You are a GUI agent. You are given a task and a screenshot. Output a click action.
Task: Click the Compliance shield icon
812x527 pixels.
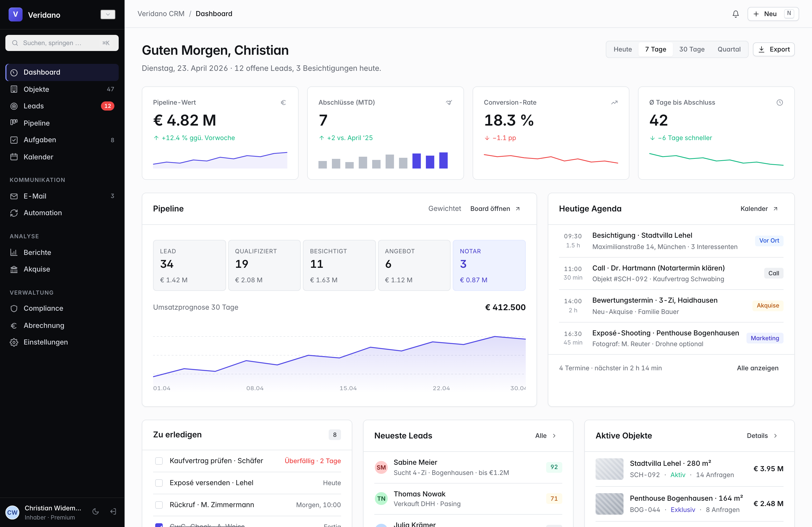coord(14,309)
